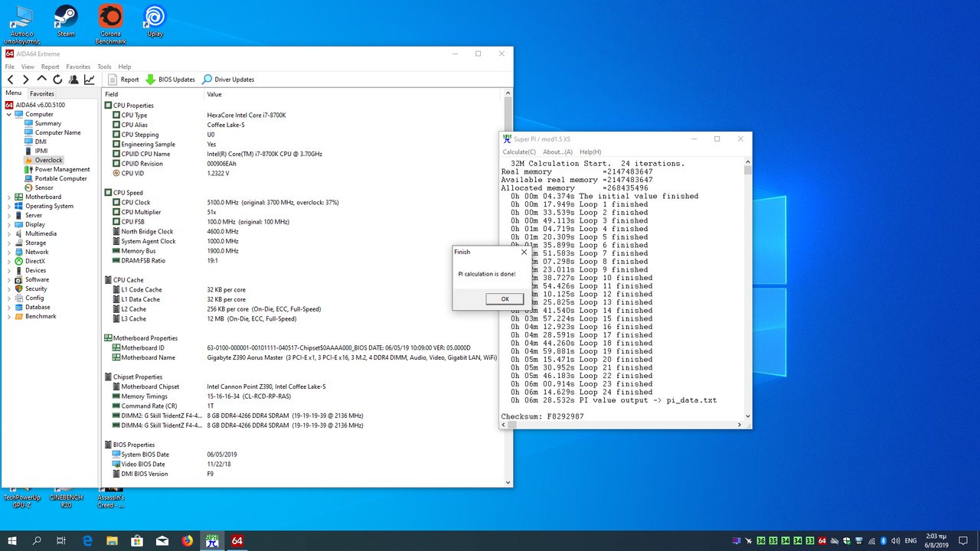The image size is (980, 551).
Task: Open the Report menu in AIDA64 menu bar
Action: tap(50, 67)
